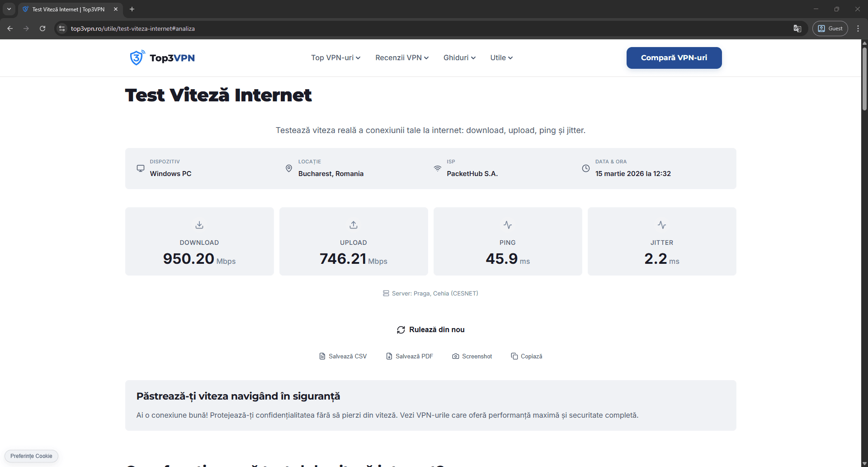The height and width of the screenshot is (467, 868).
Task: Expand the Recenzii VPN menu
Action: point(401,57)
